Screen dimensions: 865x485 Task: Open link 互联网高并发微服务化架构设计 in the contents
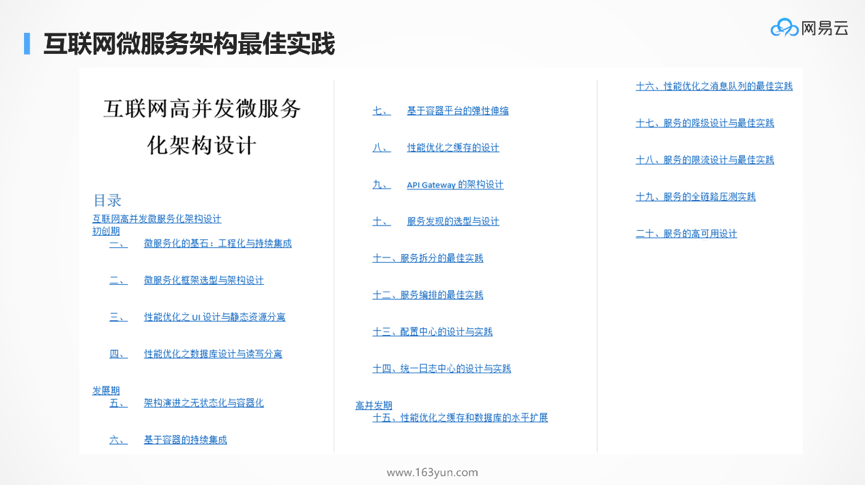(157, 218)
